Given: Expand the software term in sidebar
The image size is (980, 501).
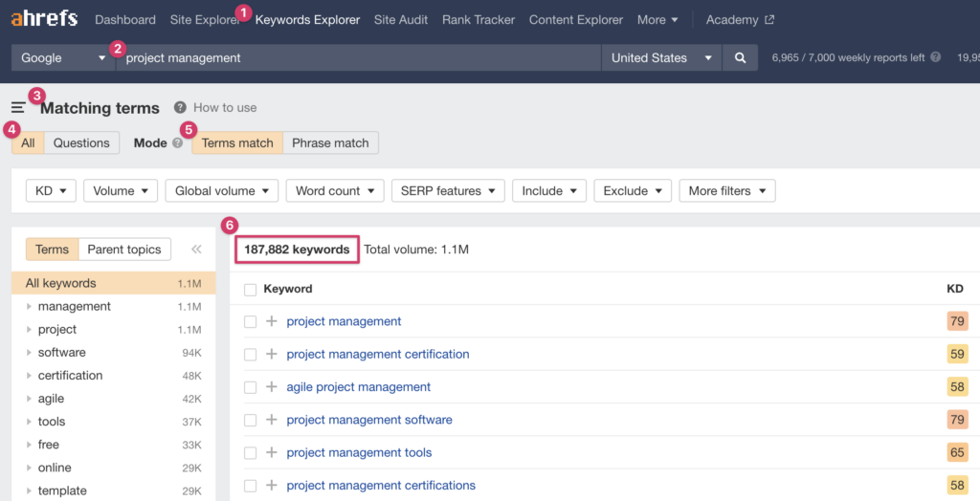Looking at the screenshot, I should tap(30, 353).
